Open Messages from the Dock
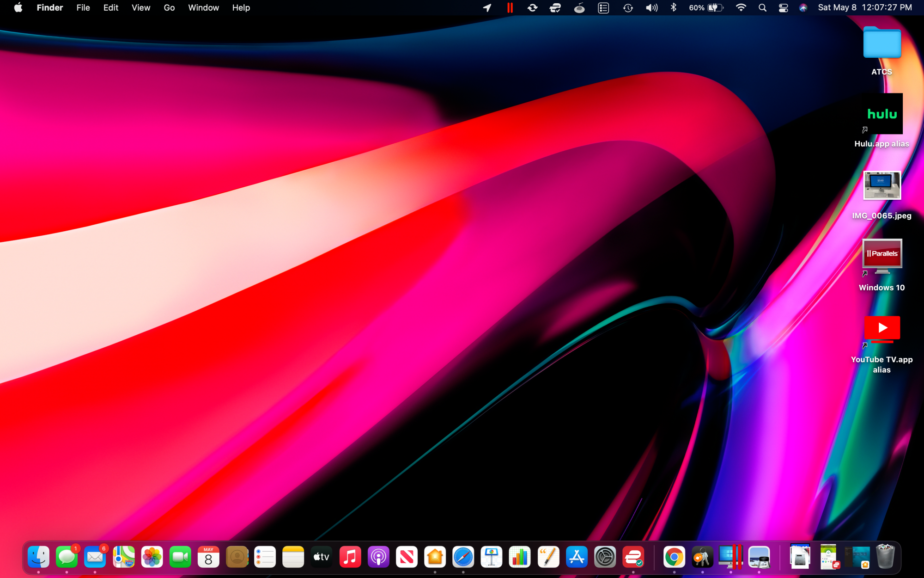 pos(67,557)
